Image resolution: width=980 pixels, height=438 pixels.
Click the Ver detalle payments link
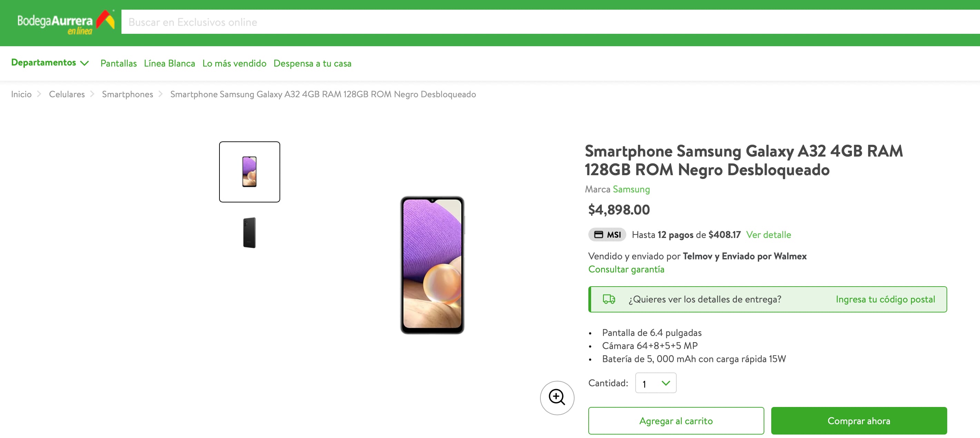point(768,235)
